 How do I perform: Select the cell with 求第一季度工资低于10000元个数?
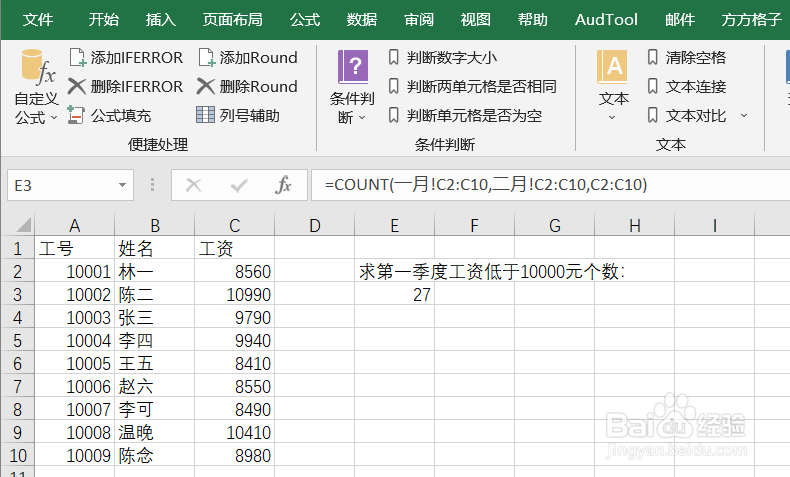492,271
